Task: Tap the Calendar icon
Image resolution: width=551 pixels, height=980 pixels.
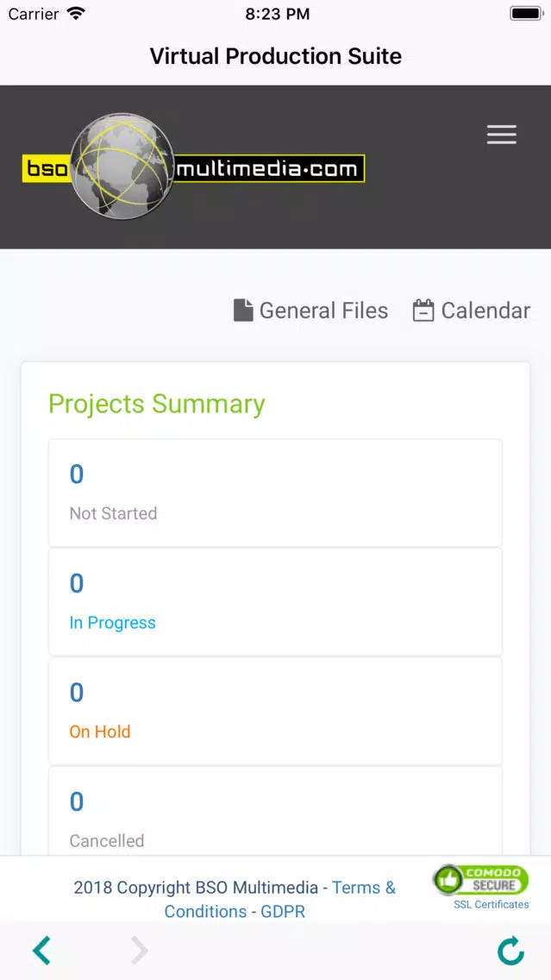Action: [x=423, y=310]
